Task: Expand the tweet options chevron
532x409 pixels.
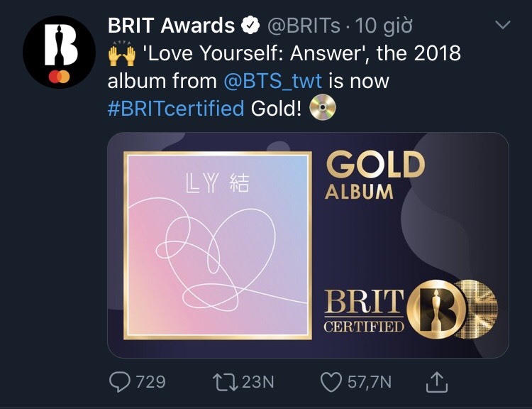Action: (503, 24)
